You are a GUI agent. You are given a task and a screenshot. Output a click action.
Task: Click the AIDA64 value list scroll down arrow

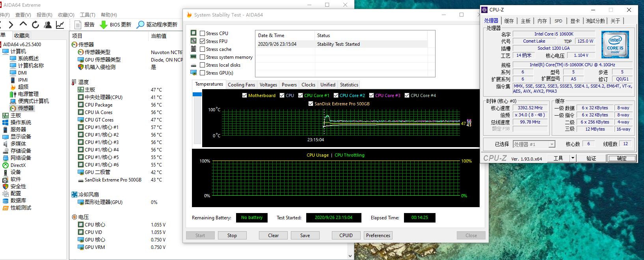[x=350, y=256]
